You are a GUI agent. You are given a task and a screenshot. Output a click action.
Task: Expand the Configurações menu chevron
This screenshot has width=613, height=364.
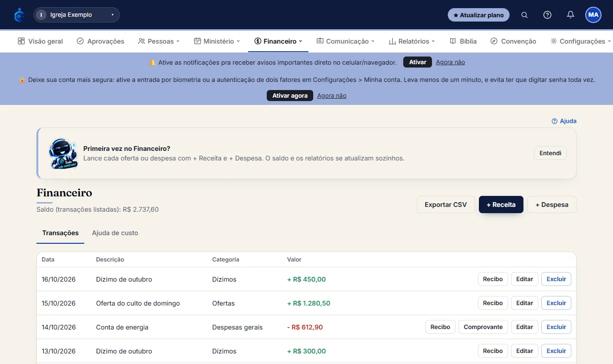pyautogui.click(x=609, y=41)
